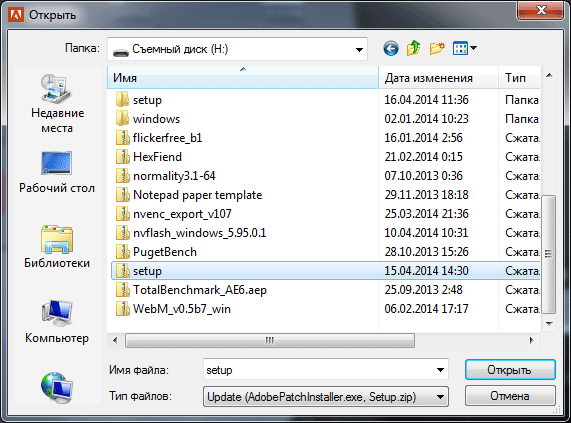Open the Libraries shortcut (Библиотеки)

pyautogui.click(x=57, y=247)
